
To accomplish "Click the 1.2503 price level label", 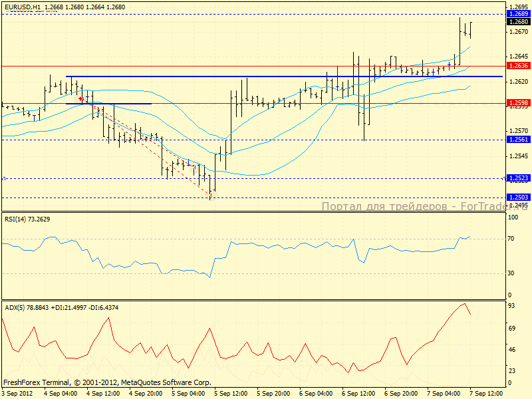I will (517, 198).
